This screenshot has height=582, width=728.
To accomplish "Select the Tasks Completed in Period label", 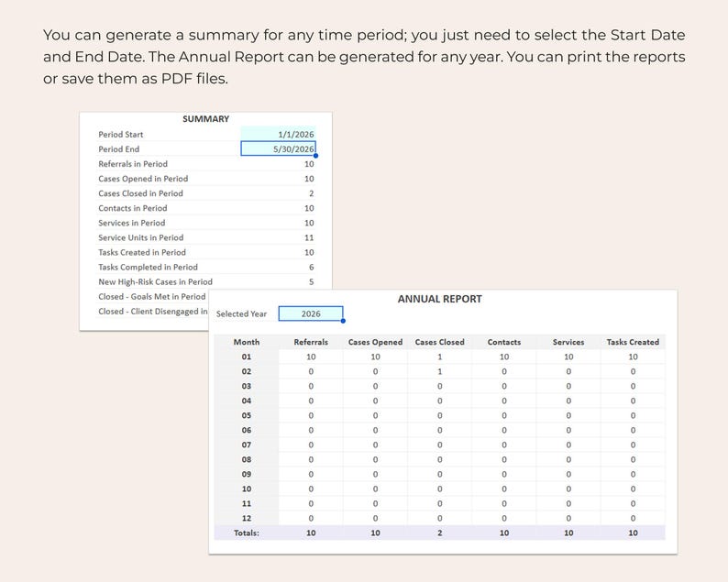I will [149, 267].
